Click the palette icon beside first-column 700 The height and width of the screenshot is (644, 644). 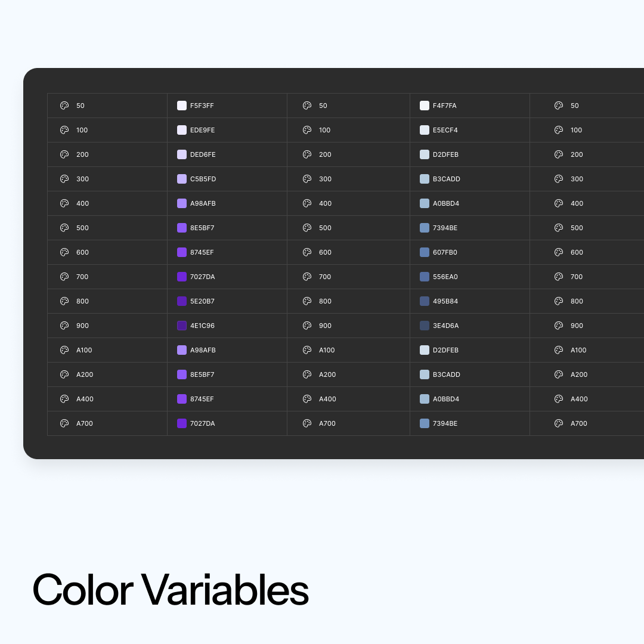coord(64,277)
